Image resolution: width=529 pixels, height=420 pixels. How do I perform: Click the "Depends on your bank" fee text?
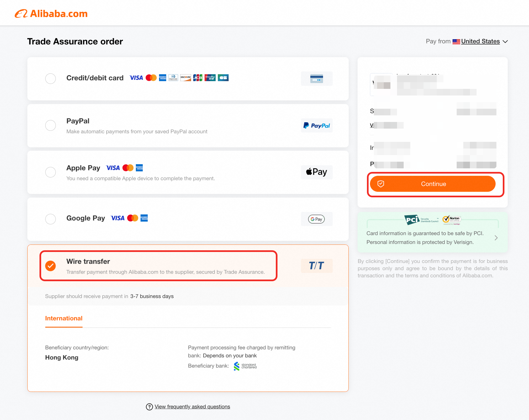[x=230, y=356]
